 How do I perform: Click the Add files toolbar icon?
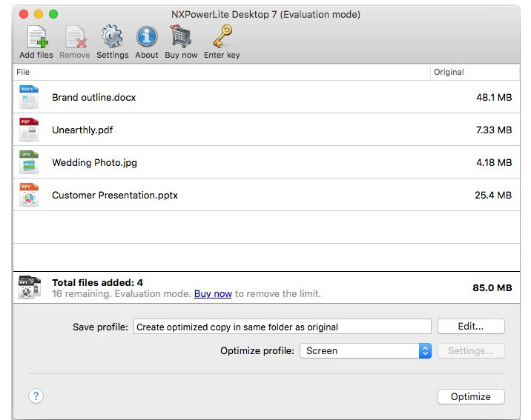pos(37,37)
